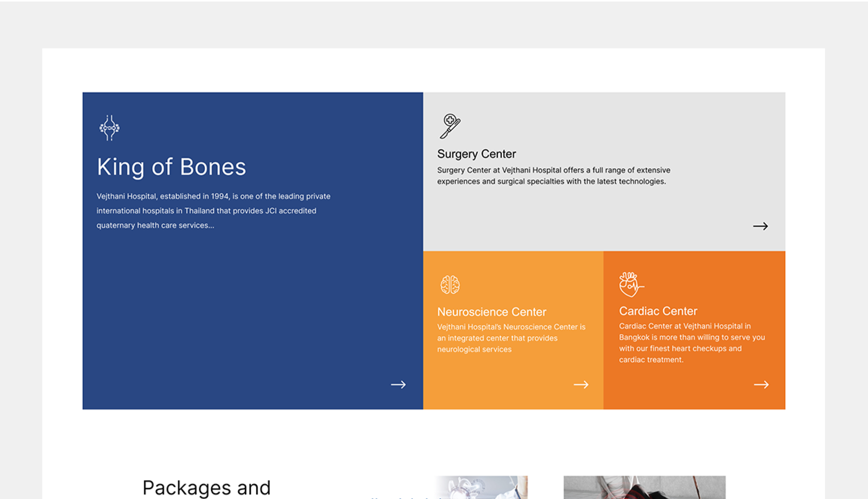Click the Surgery Center description text
The height and width of the screenshot is (499, 868).
(x=553, y=176)
